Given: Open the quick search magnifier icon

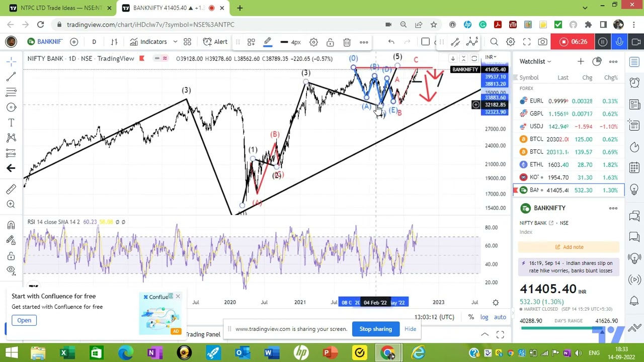Looking at the screenshot, I should [494, 42].
